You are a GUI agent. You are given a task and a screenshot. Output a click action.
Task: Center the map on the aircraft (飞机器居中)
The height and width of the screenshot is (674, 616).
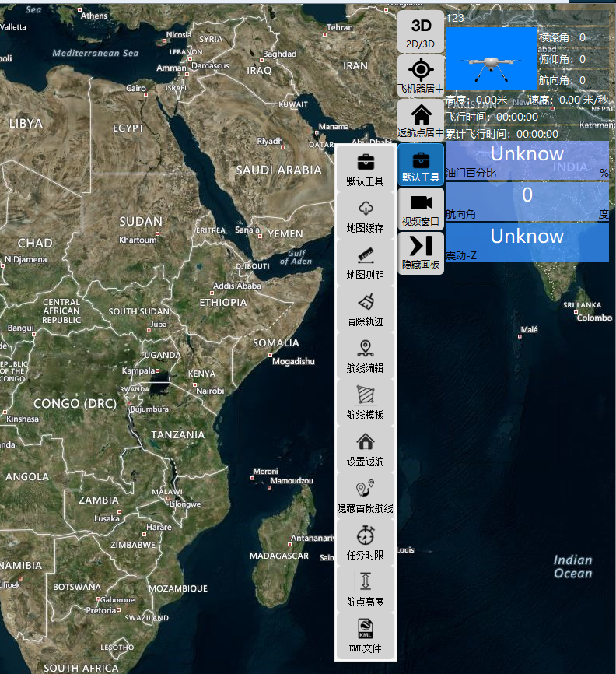[421, 75]
